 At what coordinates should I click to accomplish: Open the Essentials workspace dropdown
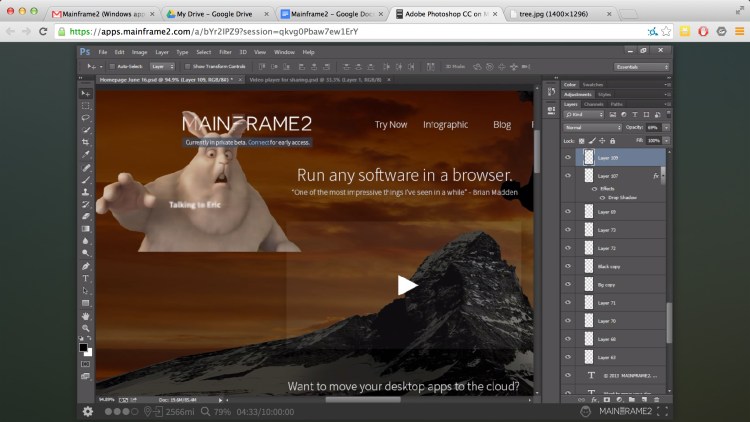coord(641,67)
